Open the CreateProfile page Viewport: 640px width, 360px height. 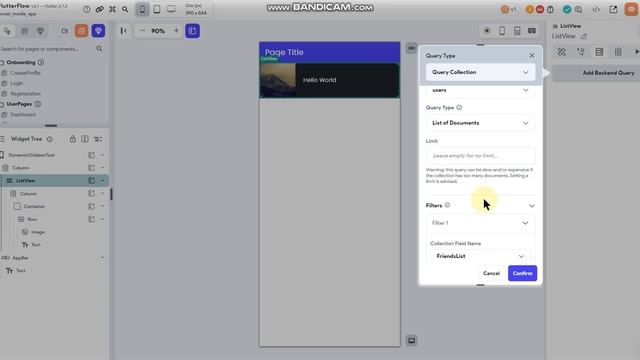tap(25, 73)
